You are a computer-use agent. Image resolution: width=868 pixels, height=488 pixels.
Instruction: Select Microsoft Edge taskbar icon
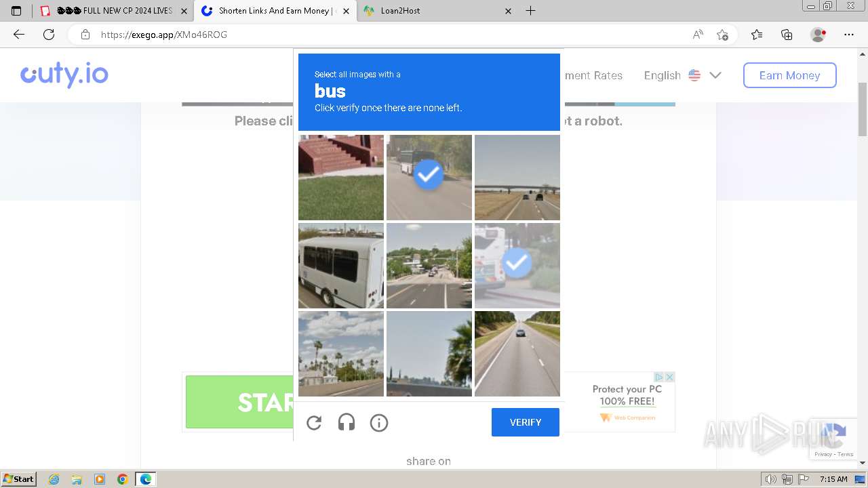click(x=146, y=479)
